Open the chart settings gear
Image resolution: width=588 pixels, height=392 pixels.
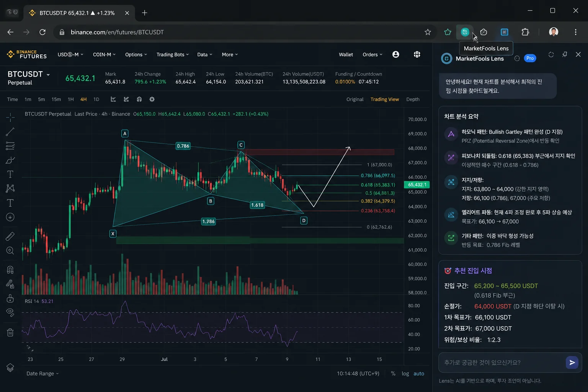pos(152,99)
